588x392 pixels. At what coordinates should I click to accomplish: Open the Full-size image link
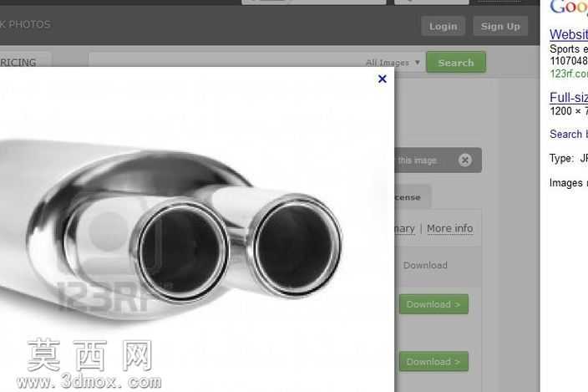pos(569,98)
